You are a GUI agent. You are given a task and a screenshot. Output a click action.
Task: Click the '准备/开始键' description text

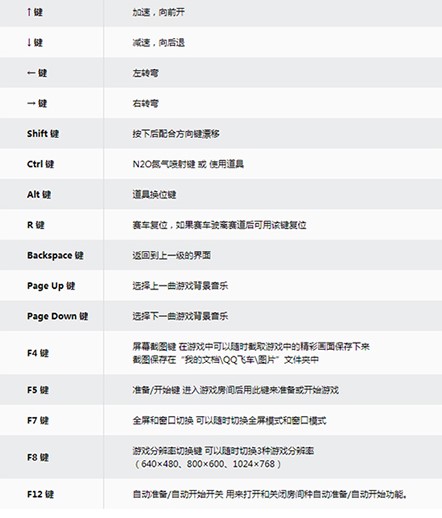click(x=235, y=390)
